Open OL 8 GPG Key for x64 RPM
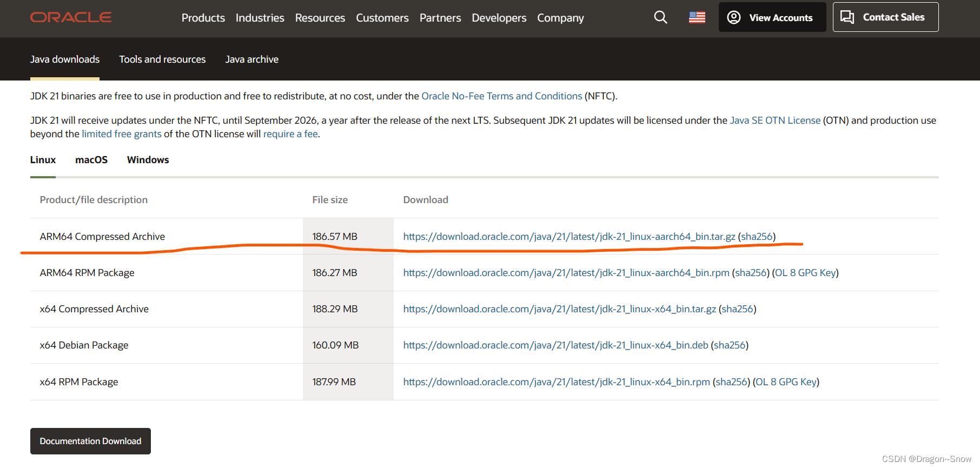980x469 pixels. pos(786,382)
